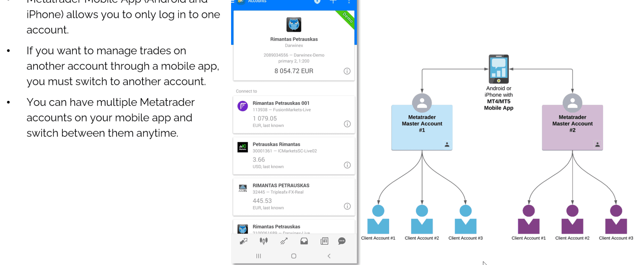The height and width of the screenshot is (265, 644).
Task: Open History tab with the inbox tray icon
Action: coord(304,241)
